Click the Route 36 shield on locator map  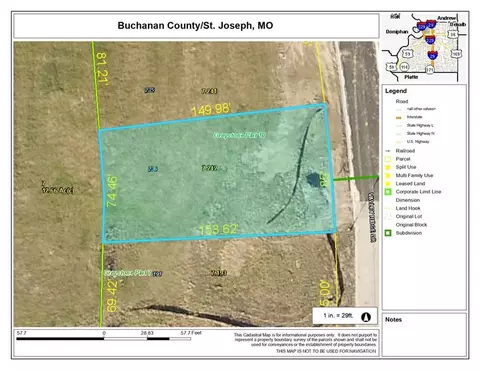453,34
